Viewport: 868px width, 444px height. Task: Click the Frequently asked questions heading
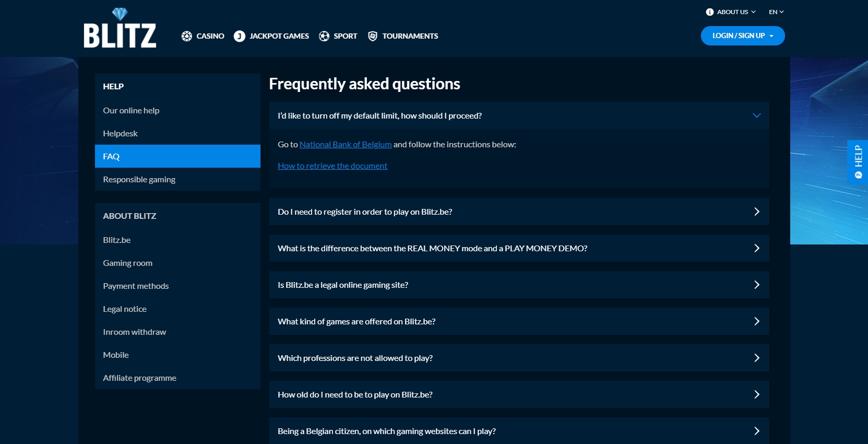tap(364, 84)
